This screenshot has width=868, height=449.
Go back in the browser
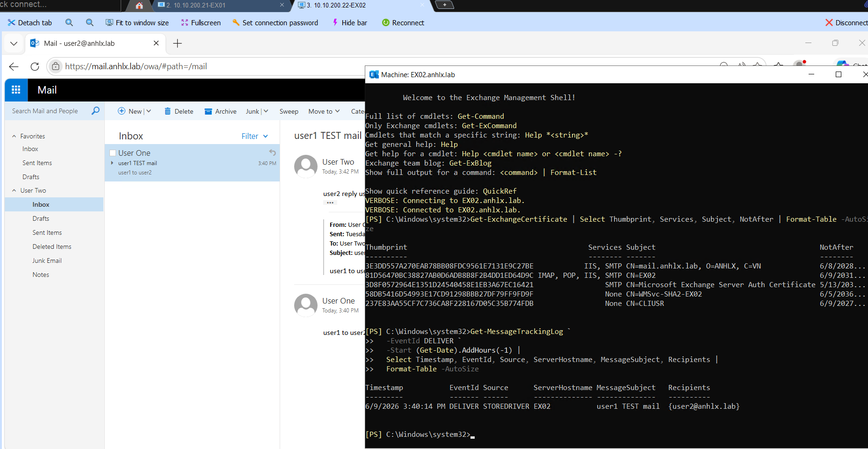click(x=14, y=66)
